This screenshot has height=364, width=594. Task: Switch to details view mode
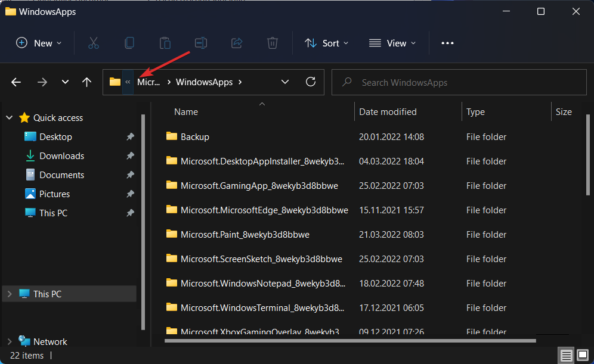point(565,355)
